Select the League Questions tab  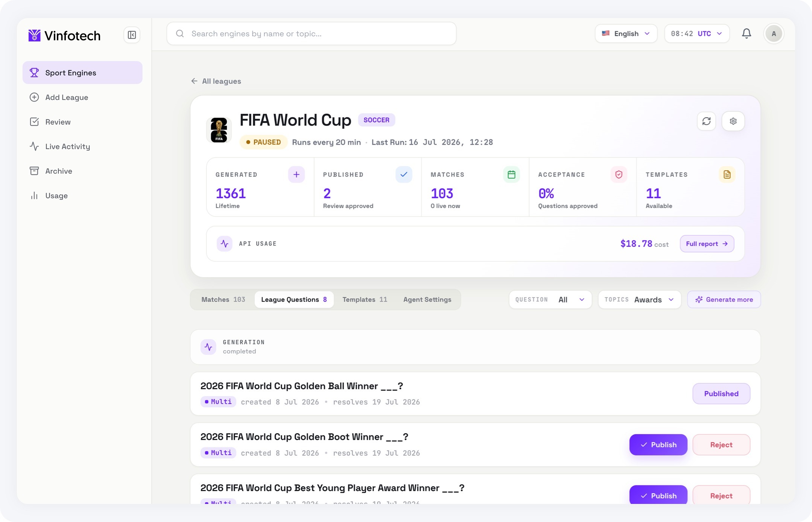294,299
